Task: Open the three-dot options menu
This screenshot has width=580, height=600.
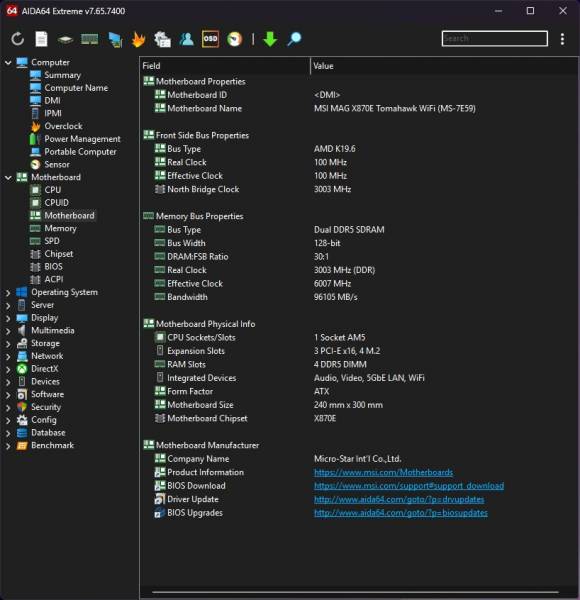Action: pyautogui.click(x=562, y=39)
